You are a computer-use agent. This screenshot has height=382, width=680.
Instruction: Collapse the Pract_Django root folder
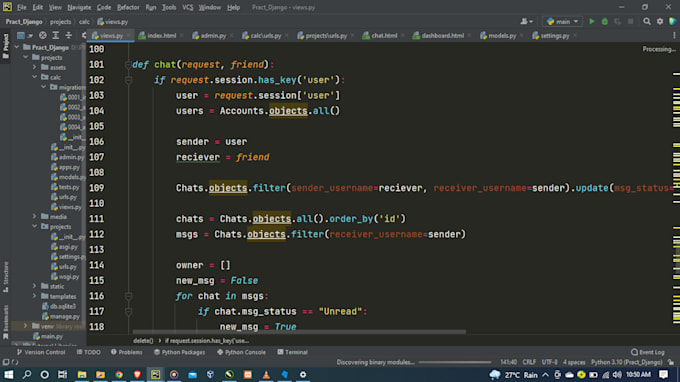17,47
